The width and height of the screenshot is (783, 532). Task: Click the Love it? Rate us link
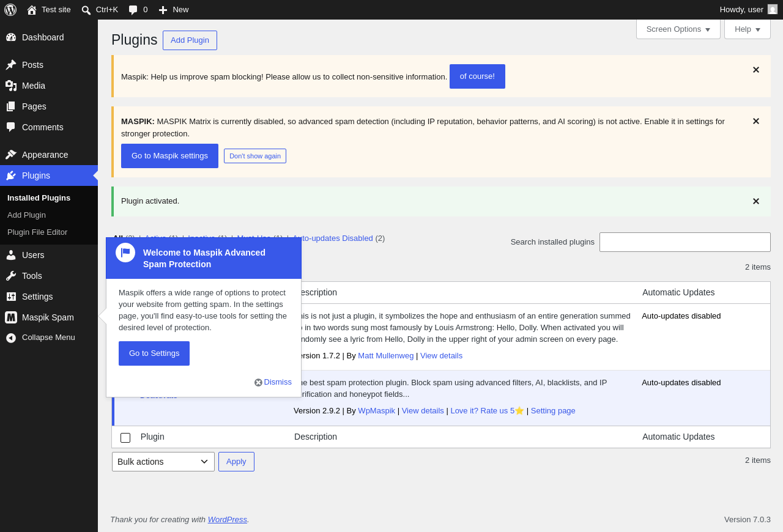point(487,411)
